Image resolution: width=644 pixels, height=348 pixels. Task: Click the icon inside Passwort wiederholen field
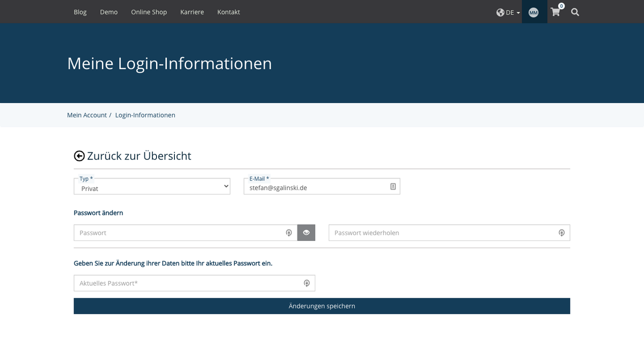click(x=562, y=232)
